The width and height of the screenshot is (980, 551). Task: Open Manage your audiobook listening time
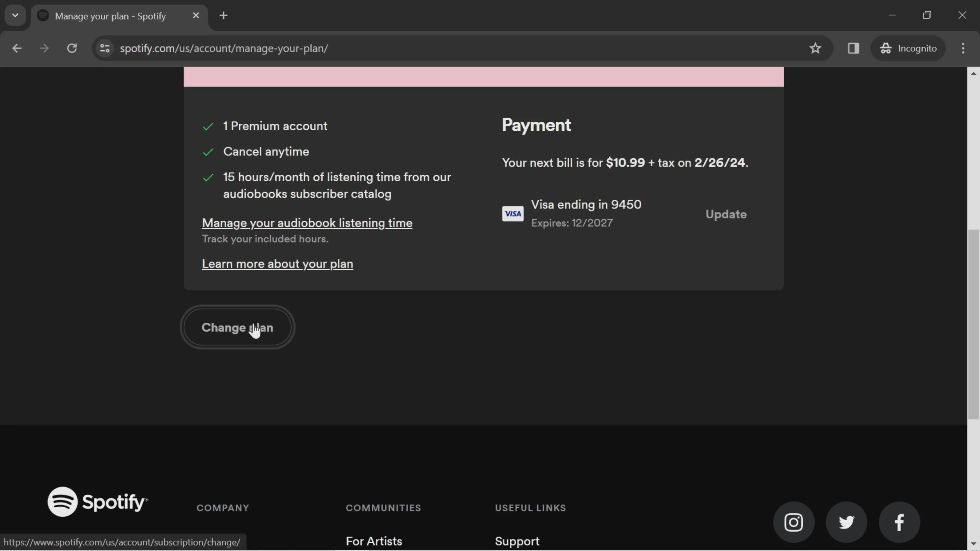308,223
